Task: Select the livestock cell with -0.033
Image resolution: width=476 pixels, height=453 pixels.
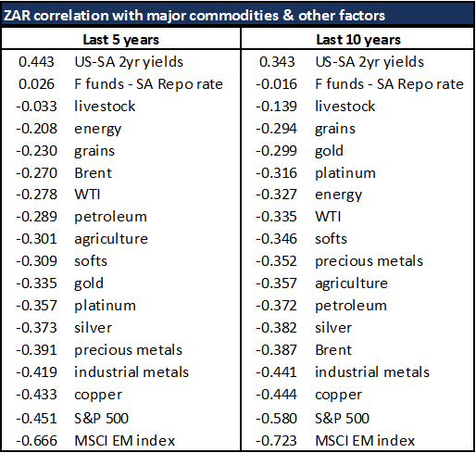Action: (x=36, y=107)
